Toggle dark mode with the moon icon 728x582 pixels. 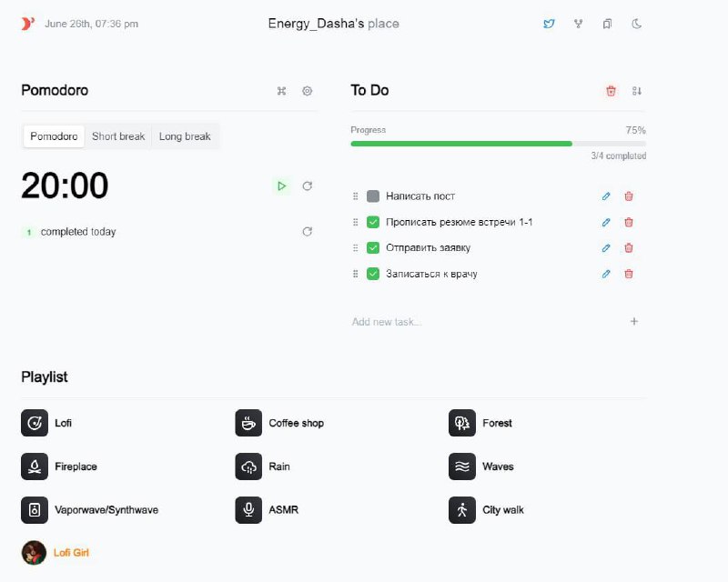(637, 24)
